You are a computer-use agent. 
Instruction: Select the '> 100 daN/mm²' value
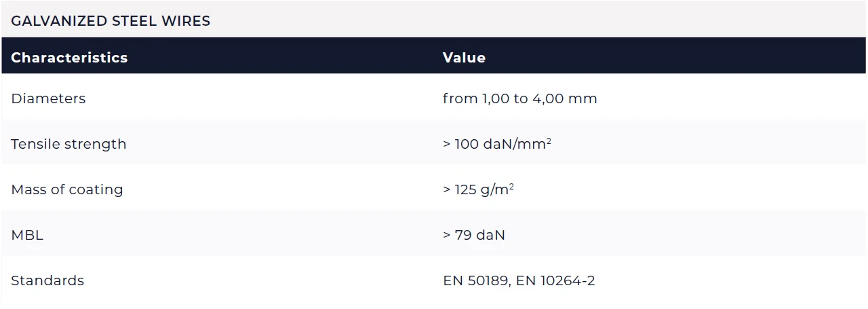(x=497, y=144)
